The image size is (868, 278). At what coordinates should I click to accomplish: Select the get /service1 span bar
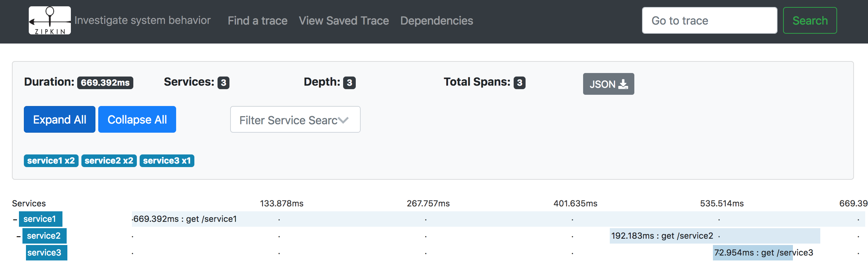pos(499,219)
